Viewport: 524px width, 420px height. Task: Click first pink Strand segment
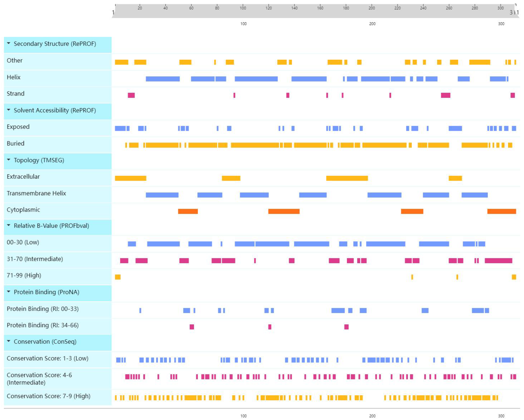coord(131,95)
